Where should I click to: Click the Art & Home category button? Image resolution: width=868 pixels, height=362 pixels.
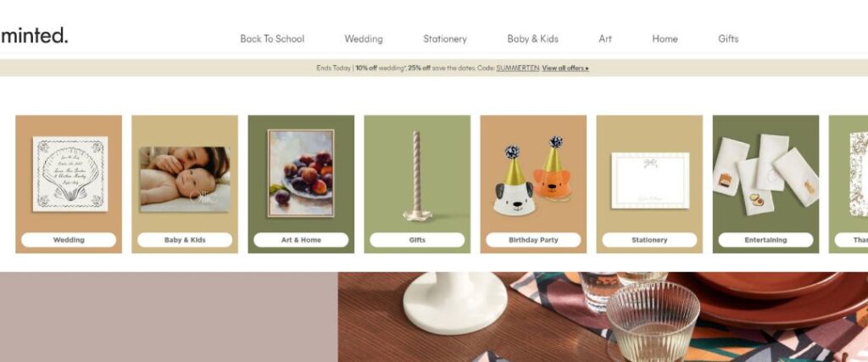301,240
